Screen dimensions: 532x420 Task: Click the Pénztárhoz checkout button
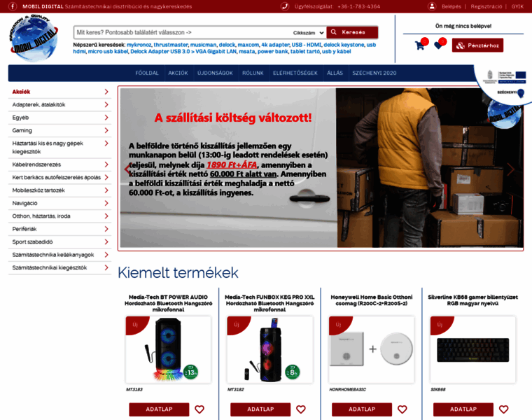pyautogui.click(x=477, y=45)
